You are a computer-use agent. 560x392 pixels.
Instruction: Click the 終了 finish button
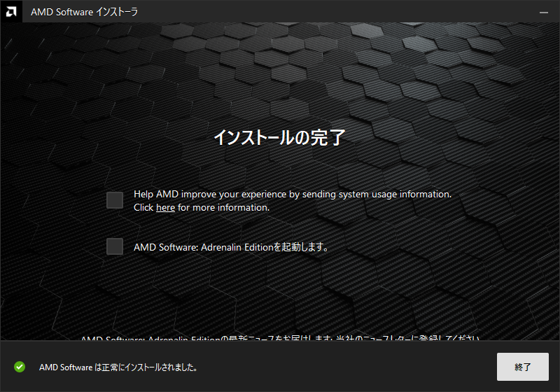click(x=522, y=367)
